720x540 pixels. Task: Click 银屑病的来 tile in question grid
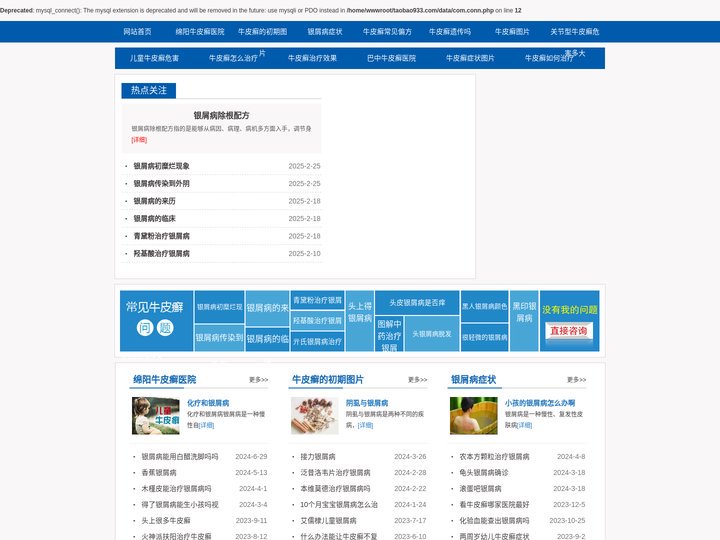pos(267,308)
